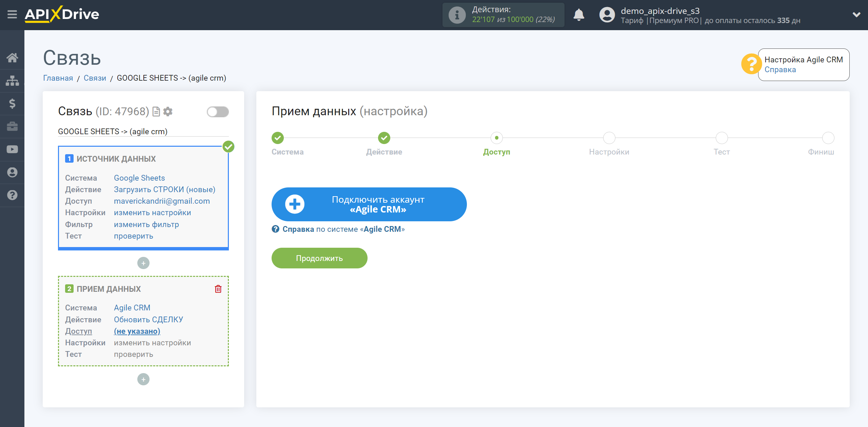Screen dimensions: 868x427
Task: Open the connections sitemap sidebar icon
Action: 12,81
